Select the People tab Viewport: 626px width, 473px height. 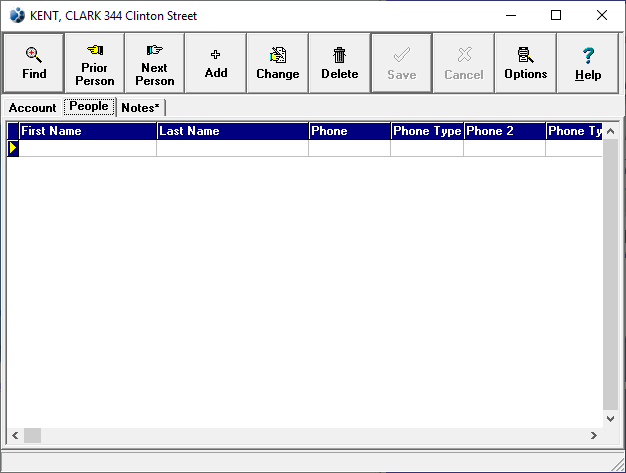click(x=89, y=107)
